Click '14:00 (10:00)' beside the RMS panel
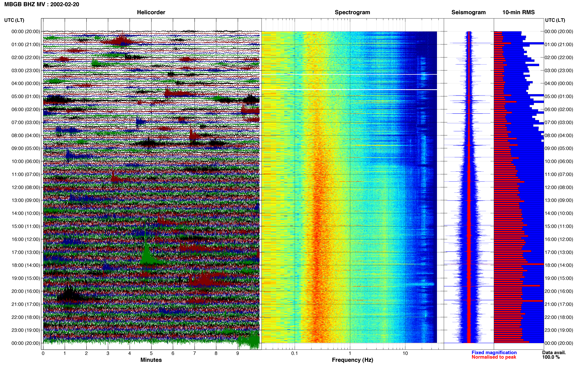 [559, 213]
